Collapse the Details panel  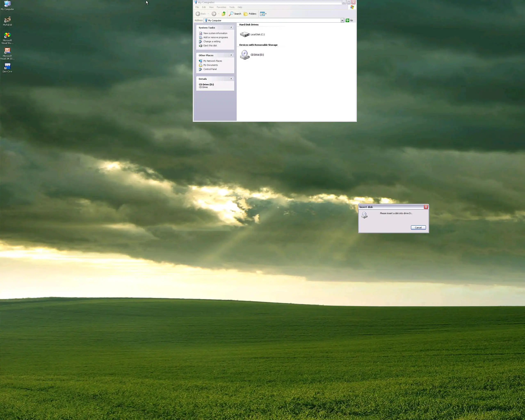[x=231, y=79]
